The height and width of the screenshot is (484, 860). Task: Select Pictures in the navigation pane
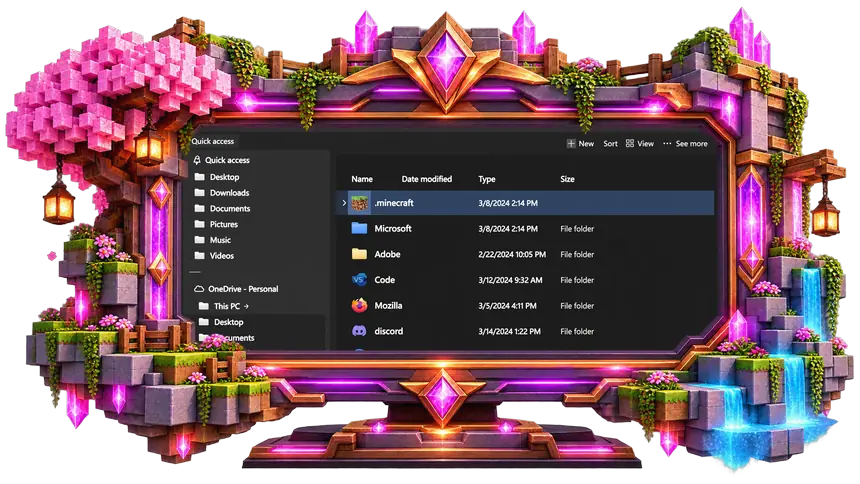point(224,224)
